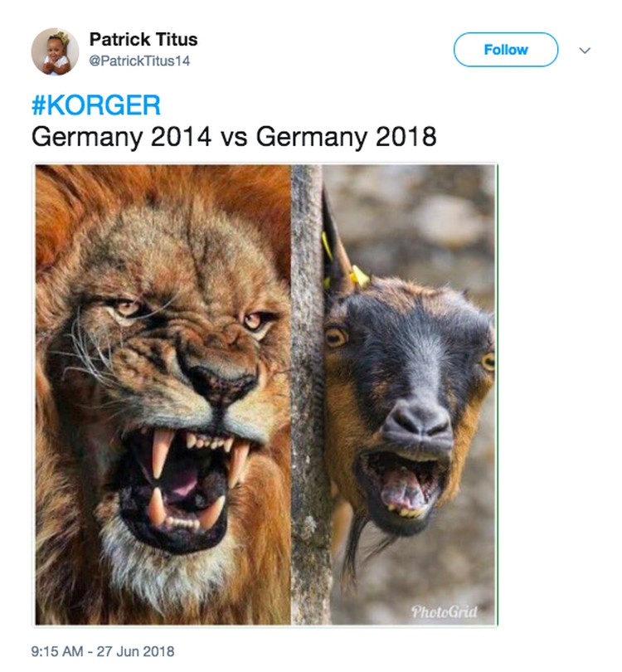Open the #KORGER hashtag link
Viewport: 622px width, 672px height.
[x=96, y=105]
